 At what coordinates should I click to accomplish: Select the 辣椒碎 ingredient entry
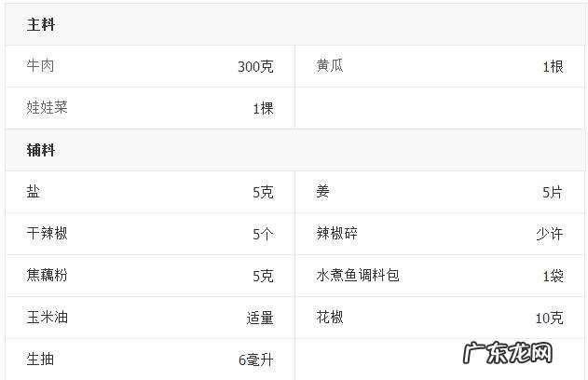point(336,233)
